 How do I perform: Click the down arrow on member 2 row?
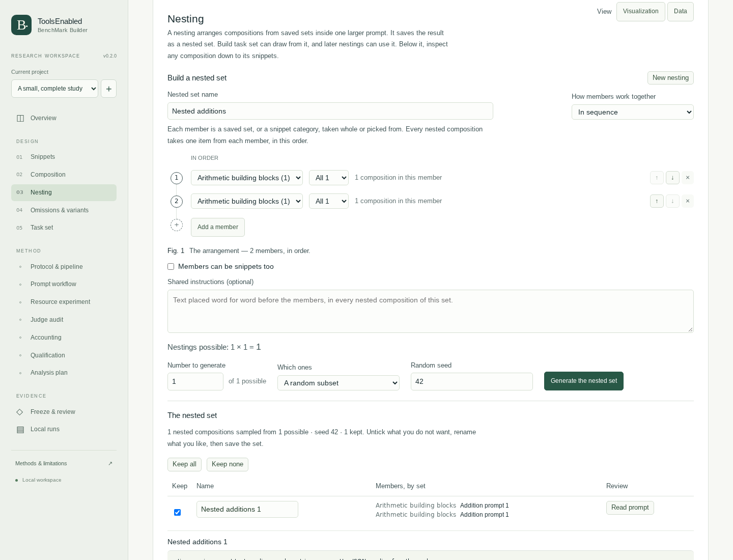point(672,201)
